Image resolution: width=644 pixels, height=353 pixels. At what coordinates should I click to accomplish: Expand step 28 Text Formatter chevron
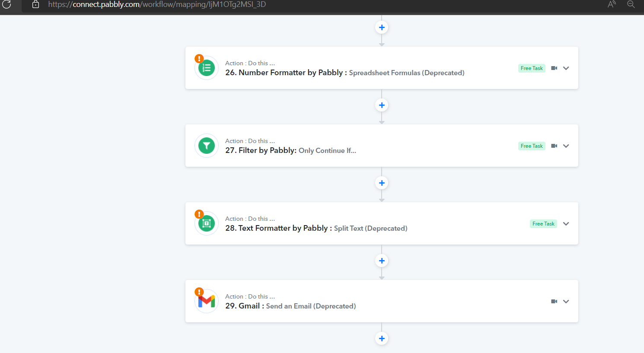point(566,224)
